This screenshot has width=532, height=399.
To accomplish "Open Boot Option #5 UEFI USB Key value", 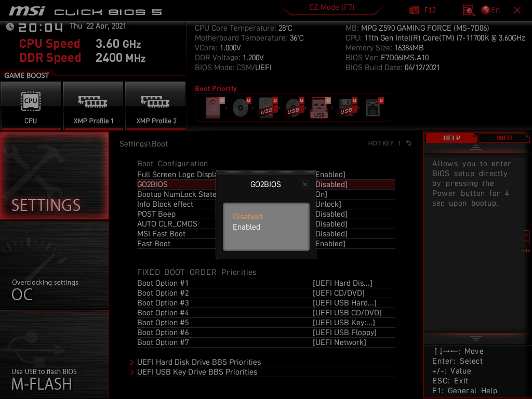I will coord(344,322).
